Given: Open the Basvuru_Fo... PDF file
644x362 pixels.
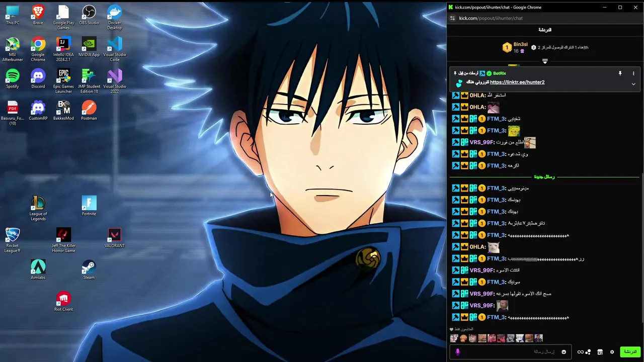Looking at the screenshot, I should (x=13, y=113).
